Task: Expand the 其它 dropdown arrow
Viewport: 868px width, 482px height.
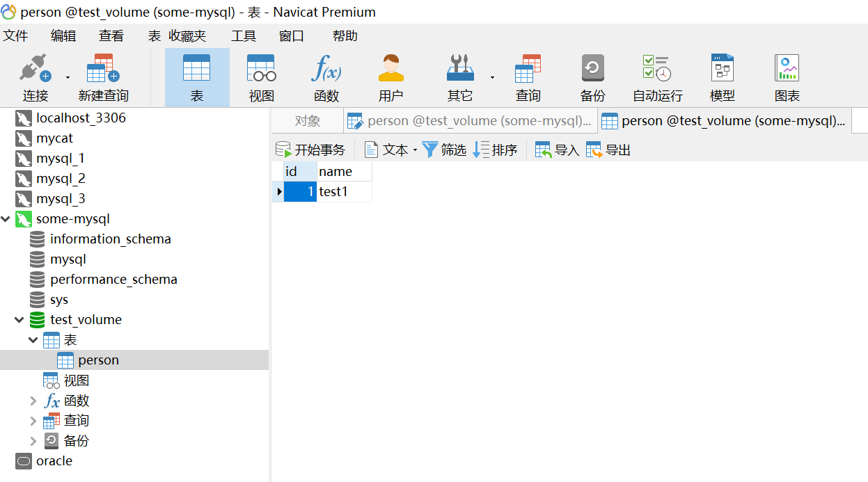Action: 492,77
